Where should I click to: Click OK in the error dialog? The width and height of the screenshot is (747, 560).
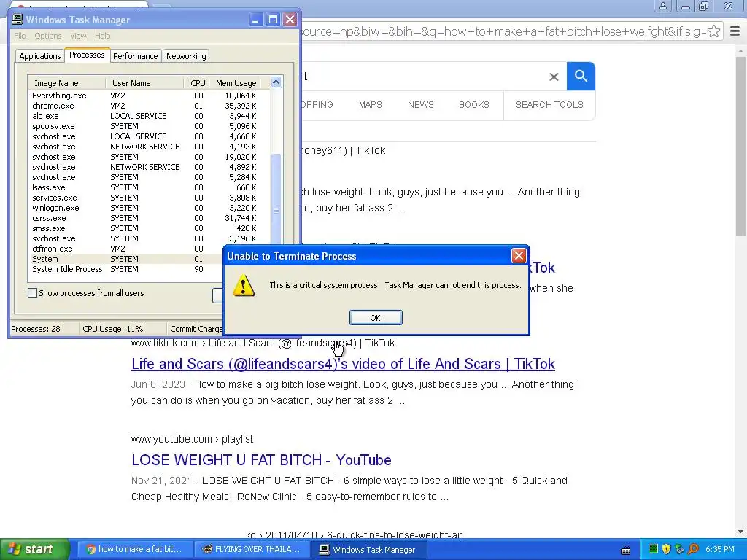click(x=376, y=318)
